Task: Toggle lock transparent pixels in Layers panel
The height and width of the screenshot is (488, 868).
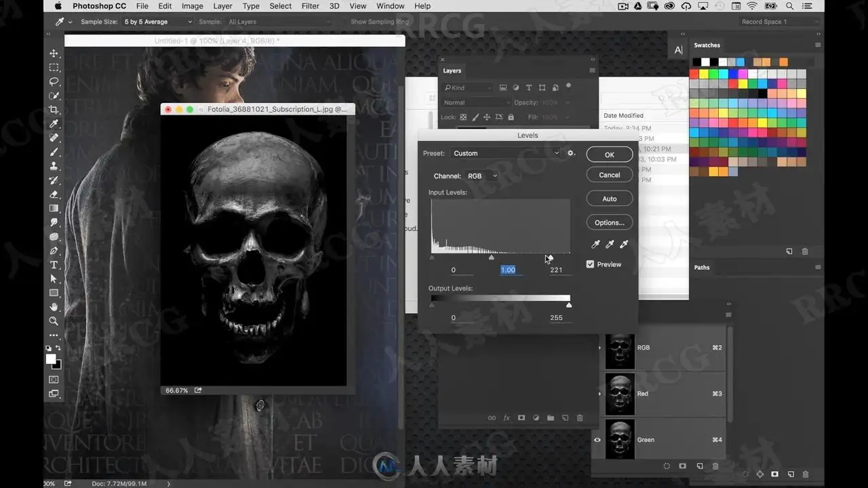Action: pyautogui.click(x=464, y=117)
